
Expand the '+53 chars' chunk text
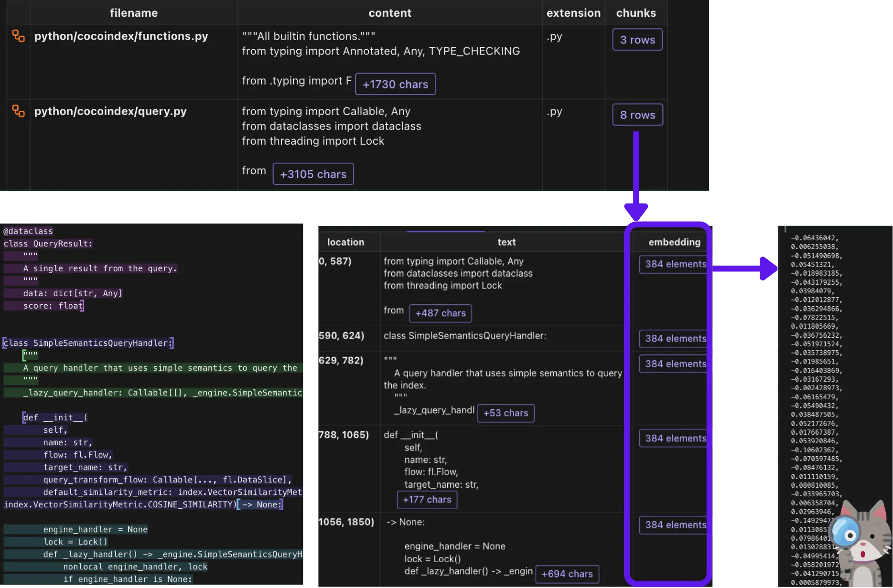(x=506, y=413)
